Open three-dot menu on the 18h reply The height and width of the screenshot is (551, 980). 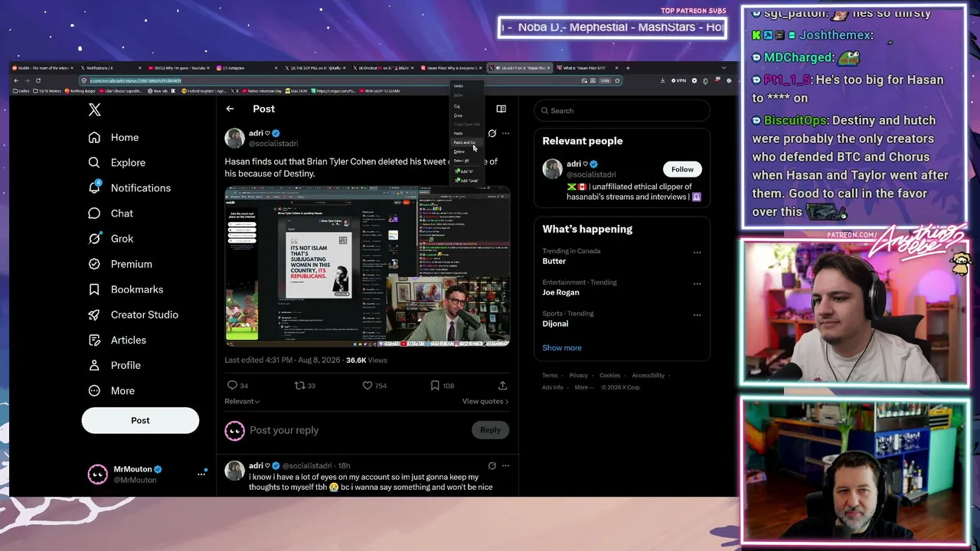pos(505,465)
